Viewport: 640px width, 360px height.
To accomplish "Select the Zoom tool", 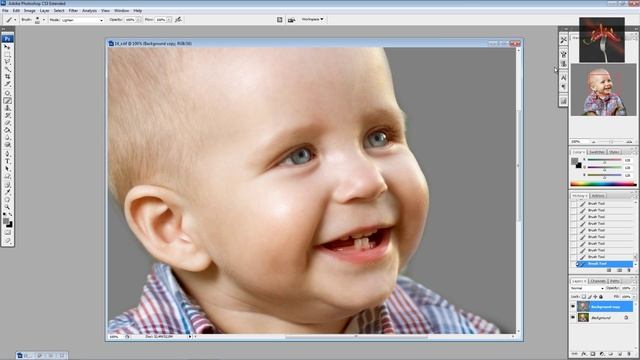I will coord(7,207).
